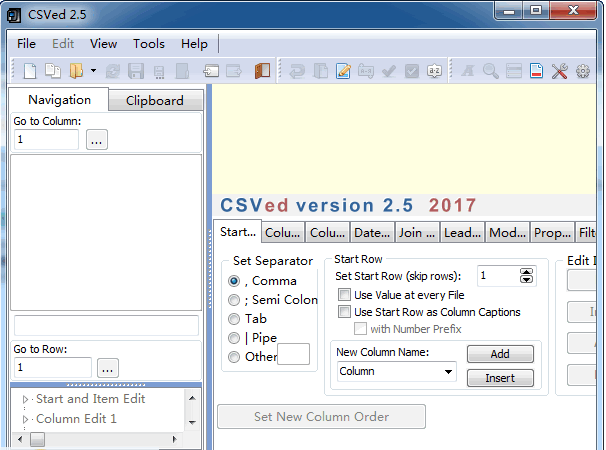
Task: Click the red-striped page icon
Action: [536, 71]
